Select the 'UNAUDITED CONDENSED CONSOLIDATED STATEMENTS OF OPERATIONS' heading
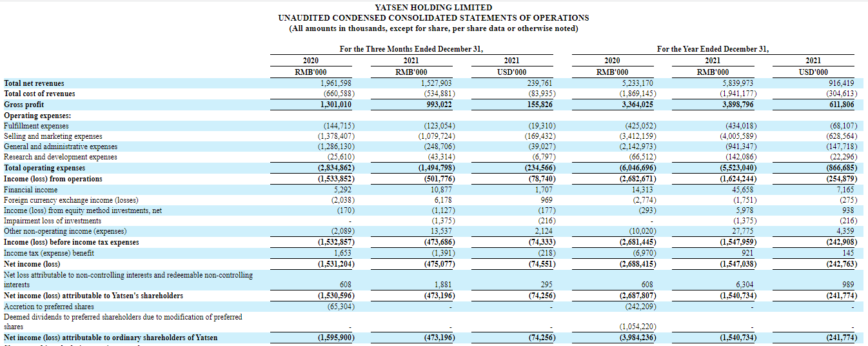This screenshot has height=346, width=868. point(433,18)
